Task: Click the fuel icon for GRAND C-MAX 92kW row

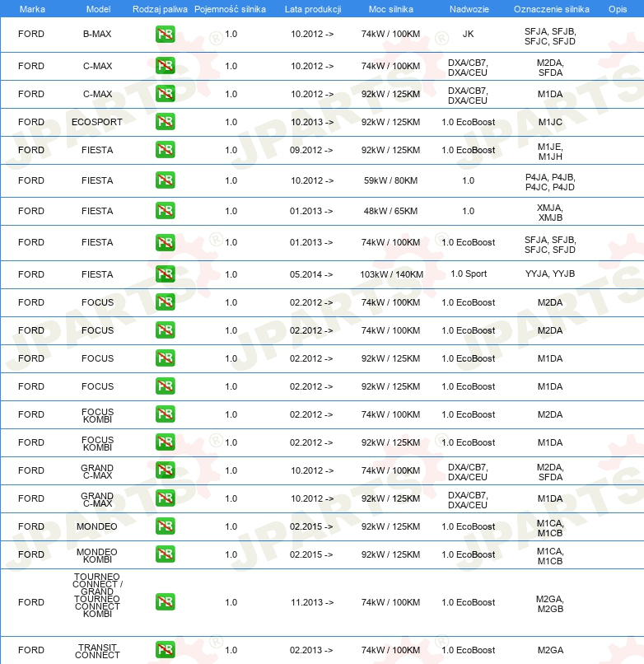Action: pyautogui.click(x=166, y=498)
